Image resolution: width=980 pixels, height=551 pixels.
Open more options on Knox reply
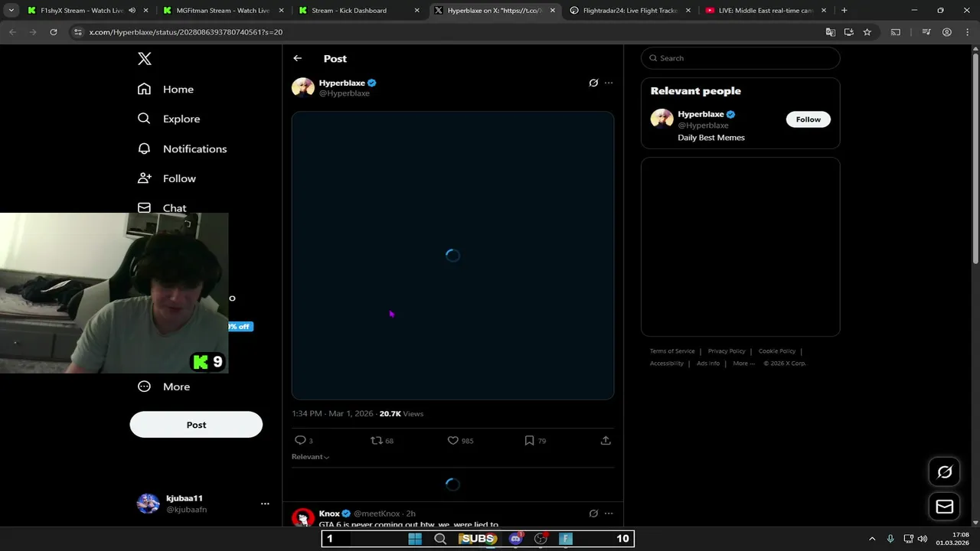(x=609, y=514)
